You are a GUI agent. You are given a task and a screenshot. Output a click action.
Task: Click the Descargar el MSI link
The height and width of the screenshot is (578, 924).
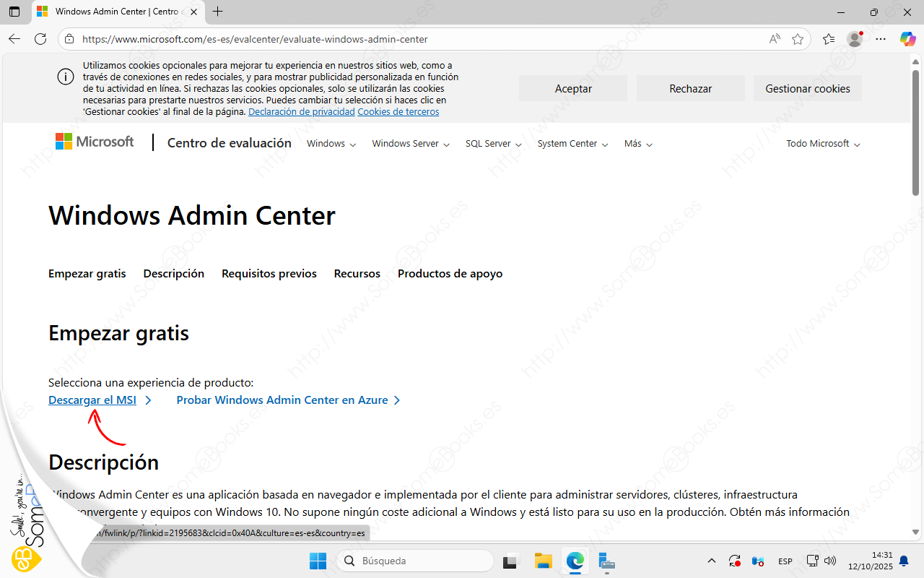[92, 400]
